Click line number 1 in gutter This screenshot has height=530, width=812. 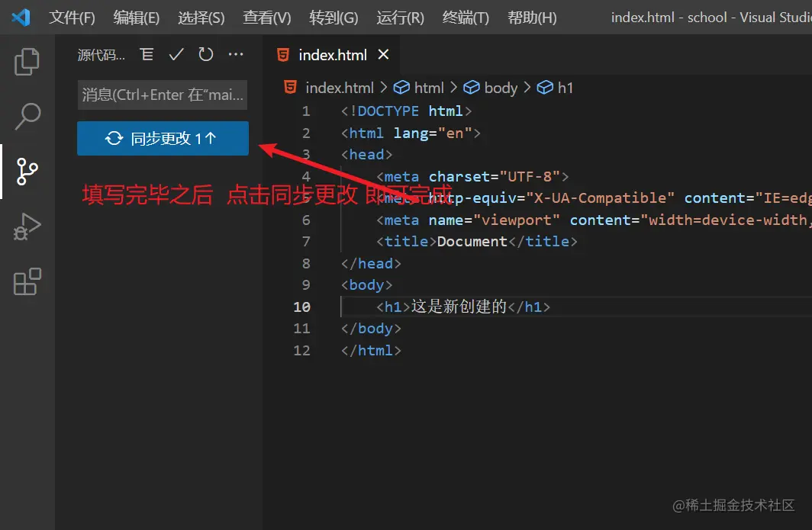tap(306, 111)
